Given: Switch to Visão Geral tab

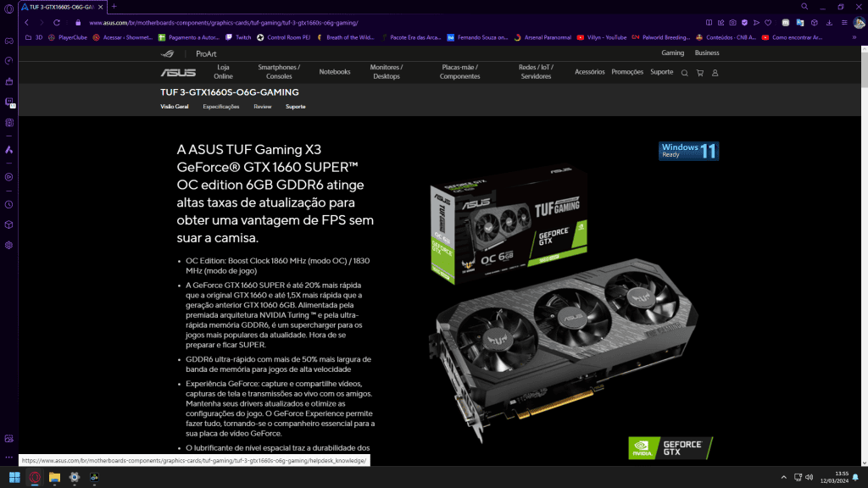Looking at the screenshot, I should coord(175,107).
